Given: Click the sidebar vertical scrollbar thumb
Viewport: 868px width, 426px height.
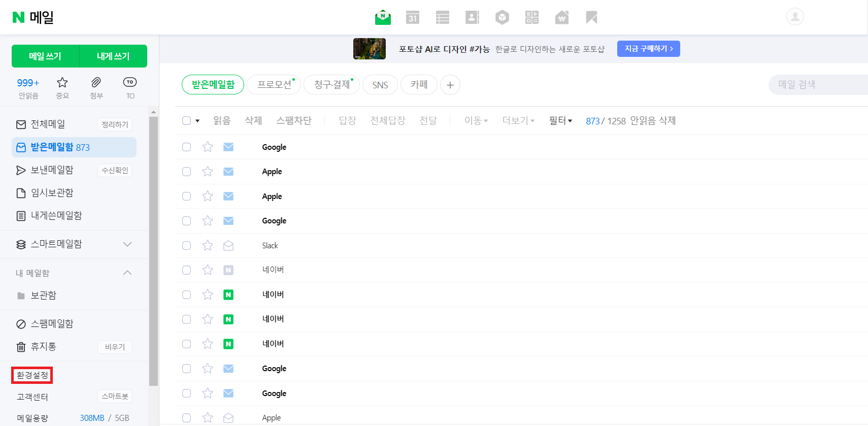Looking at the screenshot, I should click(x=153, y=251).
